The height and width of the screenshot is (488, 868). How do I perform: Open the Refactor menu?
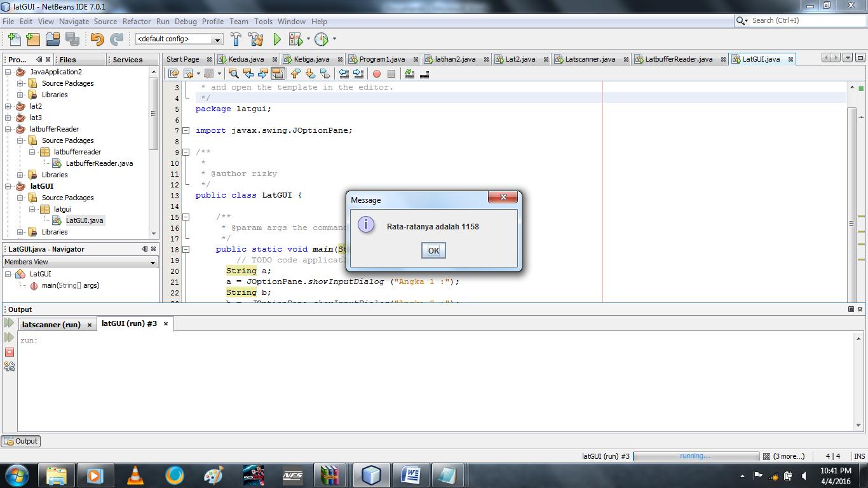136,21
